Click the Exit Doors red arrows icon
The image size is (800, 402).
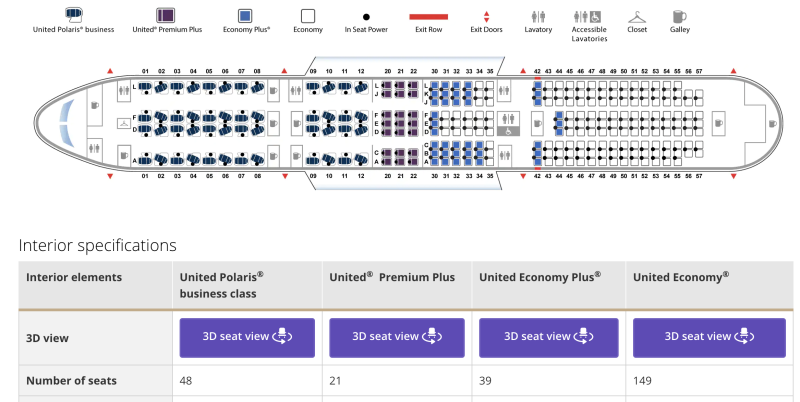point(486,17)
